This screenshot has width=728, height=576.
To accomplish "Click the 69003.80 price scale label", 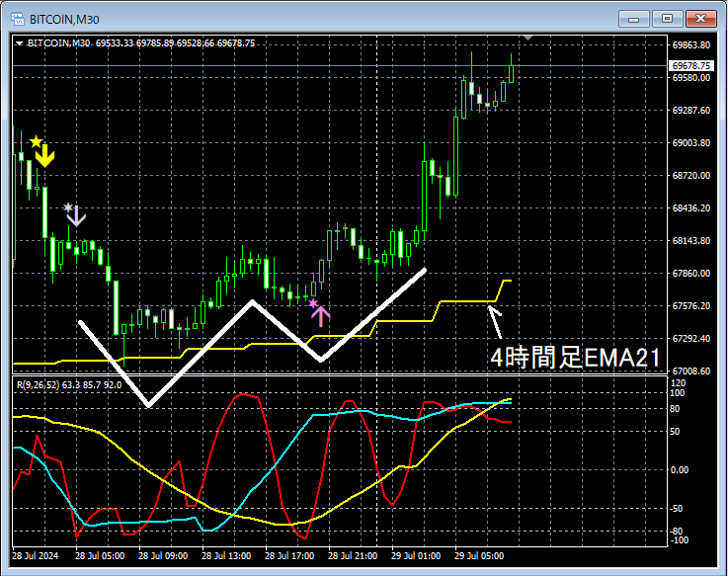I will pos(691,142).
